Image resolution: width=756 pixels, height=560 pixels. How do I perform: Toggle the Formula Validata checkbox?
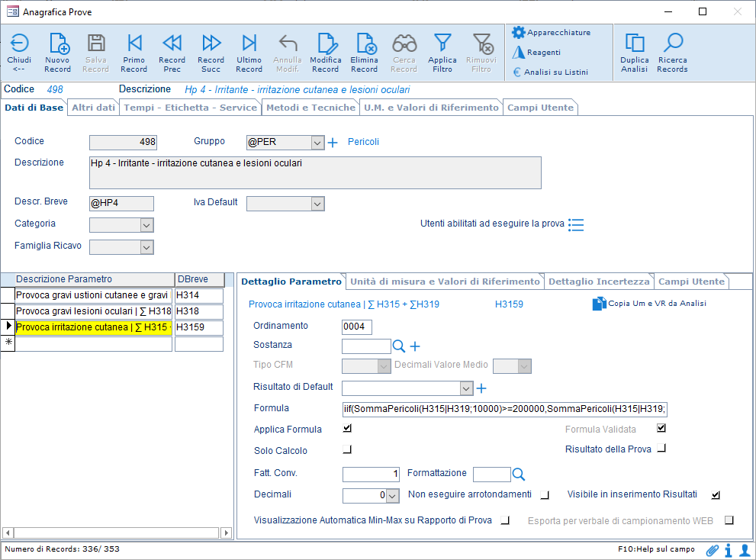(661, 428)
